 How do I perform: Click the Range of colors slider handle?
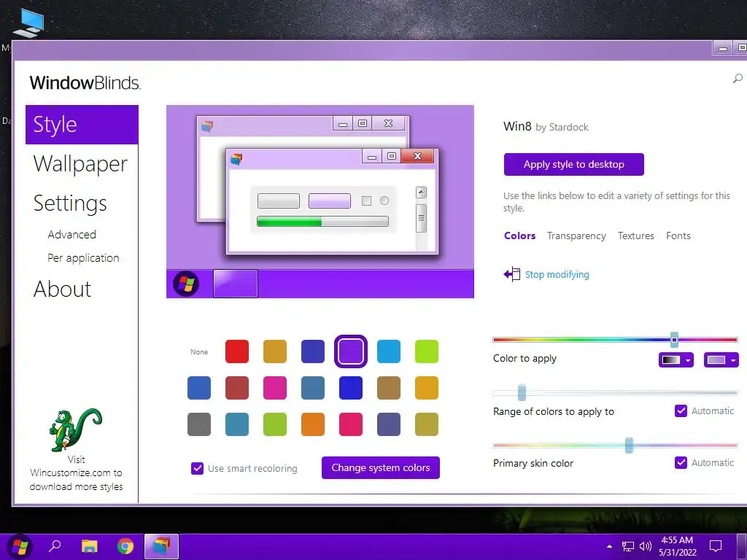[522, 392]
